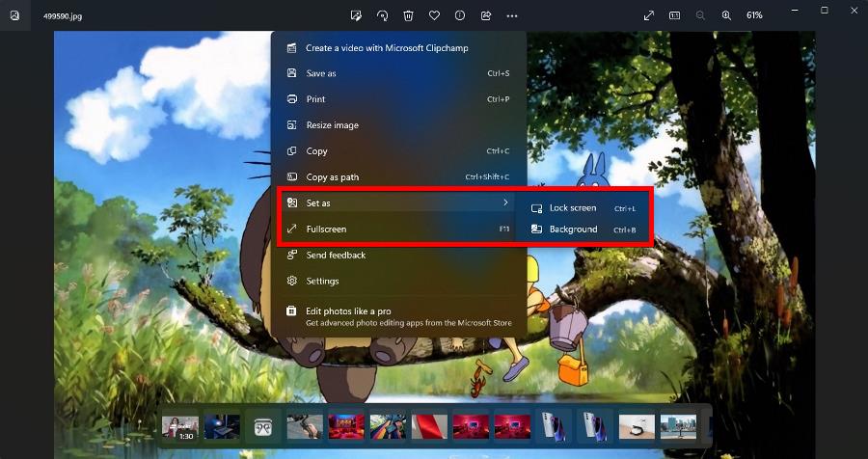This screenshot has width=868, height=459.
Task: Click the three-dots See more button
Action: tap(512, 15)
